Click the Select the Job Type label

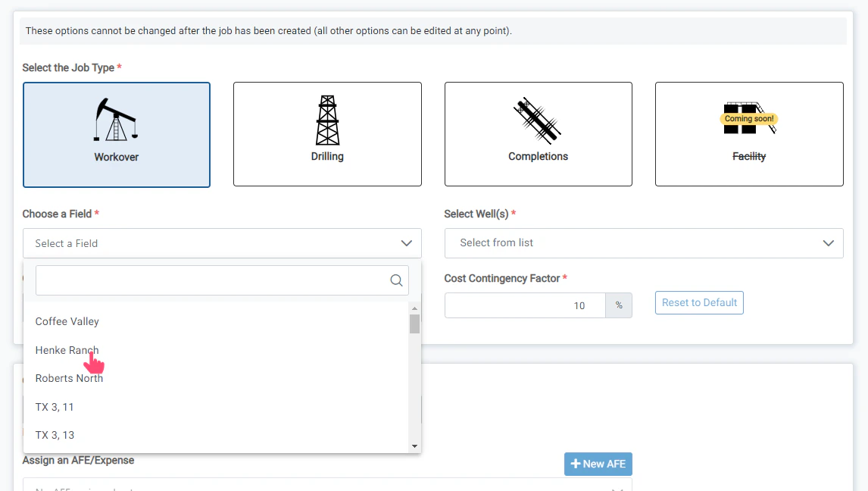click(68, 67)
